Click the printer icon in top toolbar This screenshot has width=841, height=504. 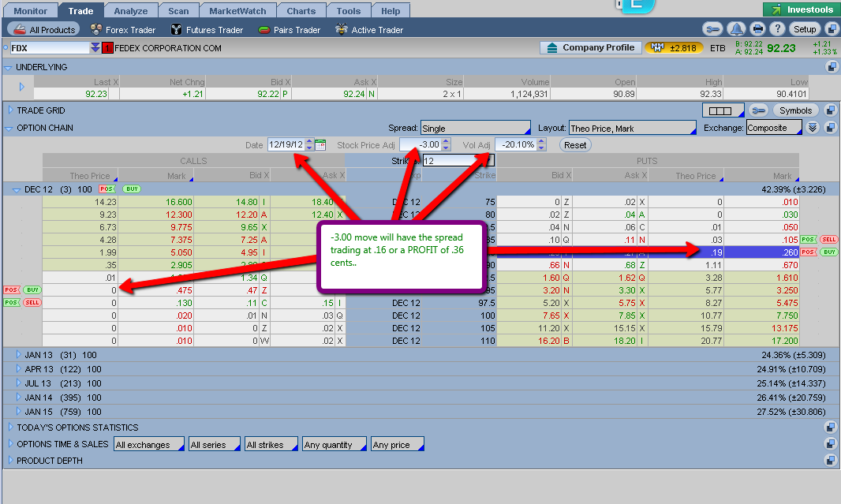757,29
